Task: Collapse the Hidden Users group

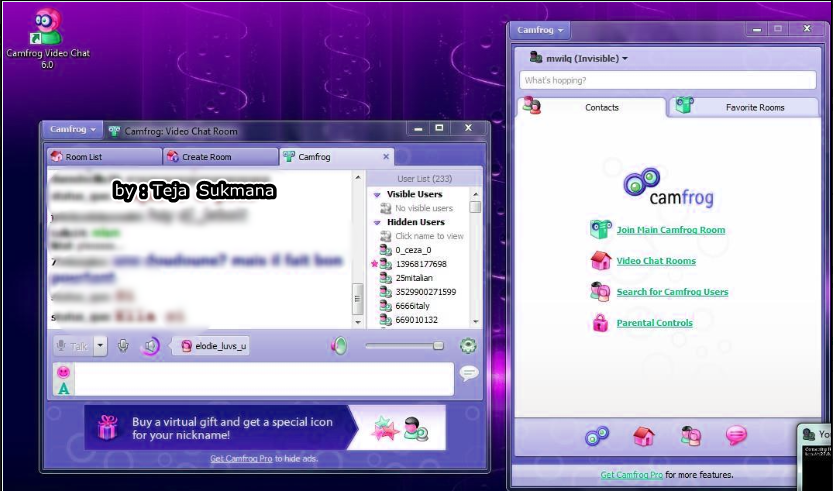Action: tap(377, 223)
